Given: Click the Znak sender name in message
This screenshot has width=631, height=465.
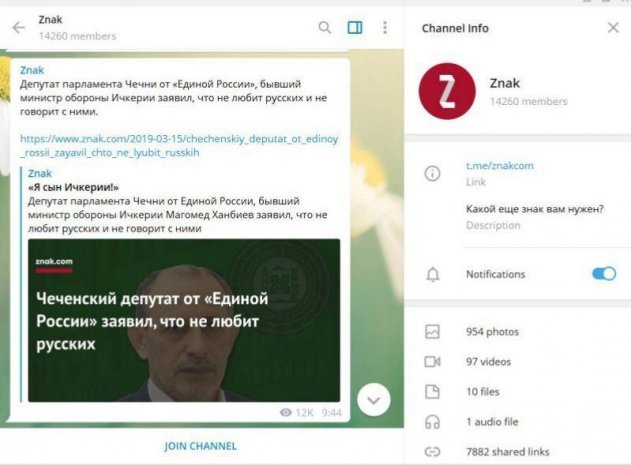Looking at the screenshot, I should [32, 70].
